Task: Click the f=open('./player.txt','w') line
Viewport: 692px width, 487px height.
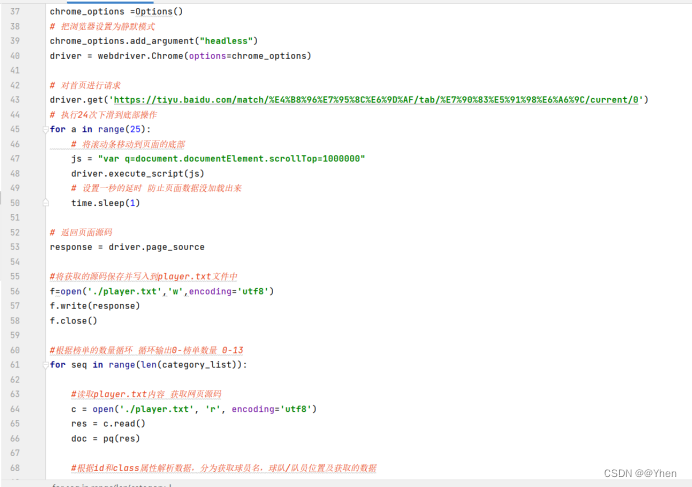Action: coord(162,291)
